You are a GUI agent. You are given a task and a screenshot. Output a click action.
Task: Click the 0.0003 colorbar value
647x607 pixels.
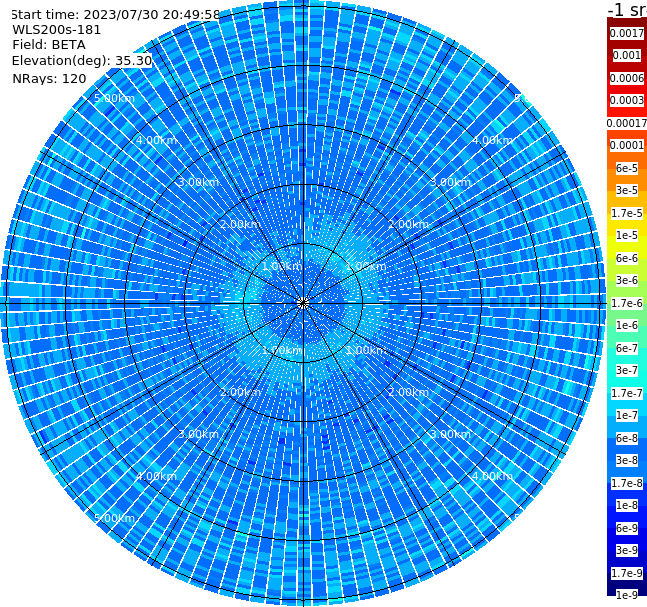tap(627, 100)
